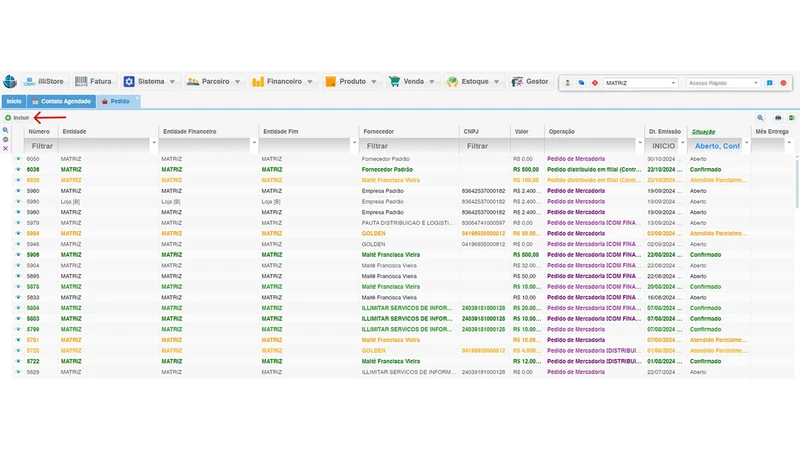Viewport: 800px width, 450px height.
Task: Sort by the CNPJ column header
Action: (471, 132)
